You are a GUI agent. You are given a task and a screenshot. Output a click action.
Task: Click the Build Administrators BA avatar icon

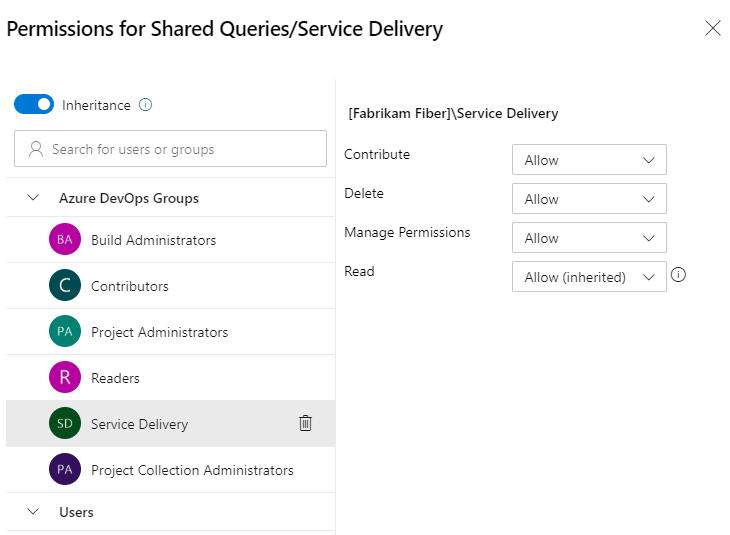[64, 240]
